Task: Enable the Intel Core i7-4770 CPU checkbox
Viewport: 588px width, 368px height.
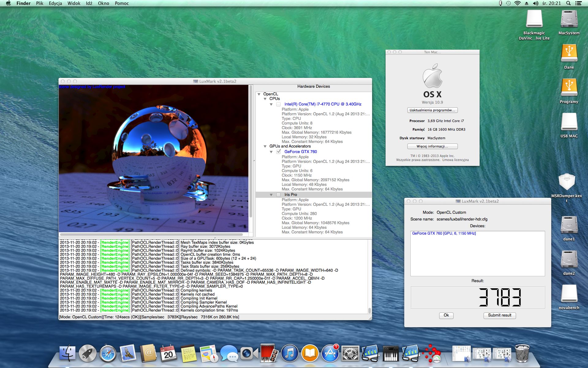Action: [x=278, y=104]
